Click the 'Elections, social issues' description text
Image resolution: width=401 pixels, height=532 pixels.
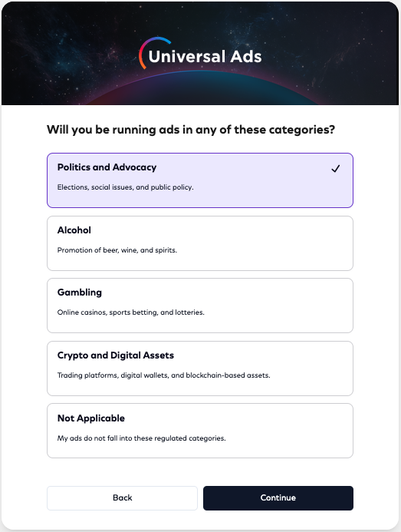(x=126, y=187)
